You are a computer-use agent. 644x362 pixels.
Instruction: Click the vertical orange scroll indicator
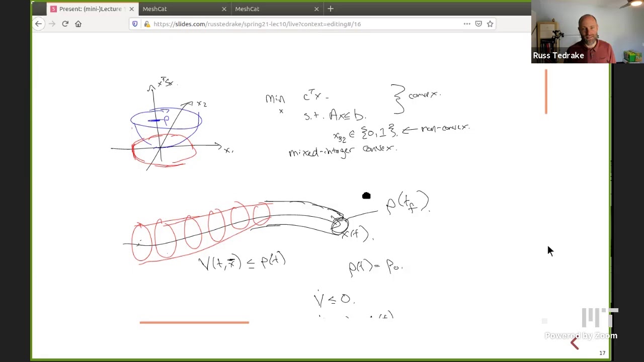tap(546, 92)
